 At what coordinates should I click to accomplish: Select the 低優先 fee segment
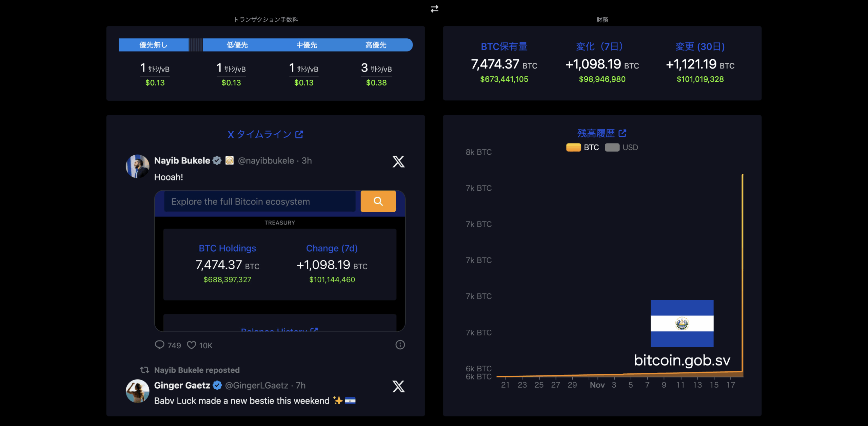coord(237,45)
